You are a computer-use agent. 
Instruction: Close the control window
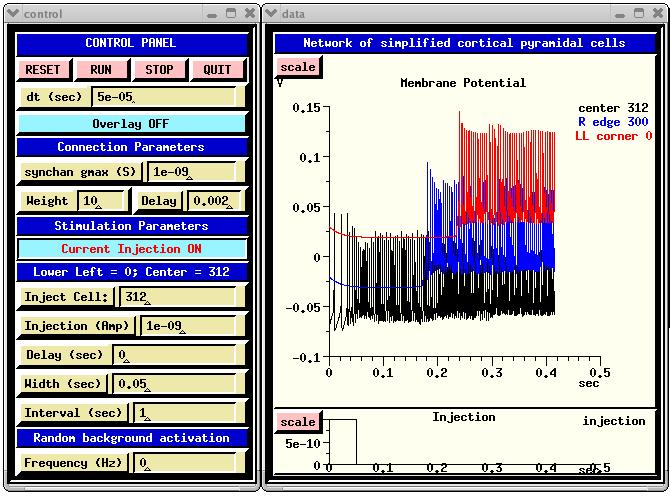(250, 14)
